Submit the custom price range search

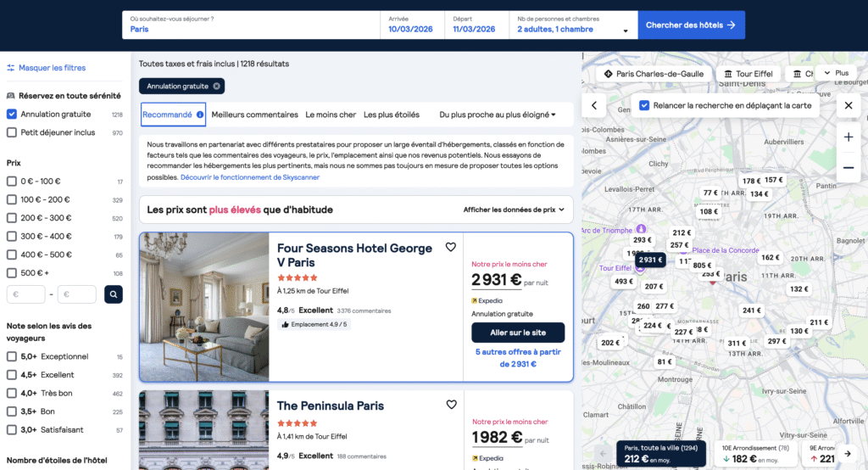click(x=114, y=294)
